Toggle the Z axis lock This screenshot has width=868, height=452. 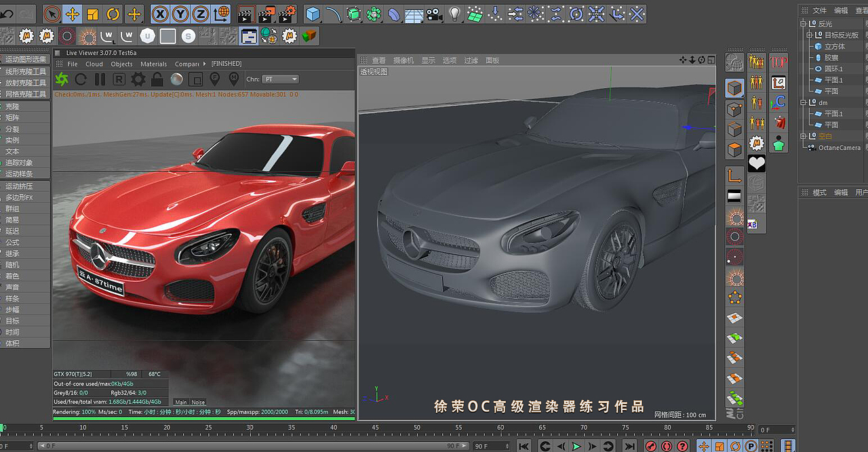pos(201,14)
